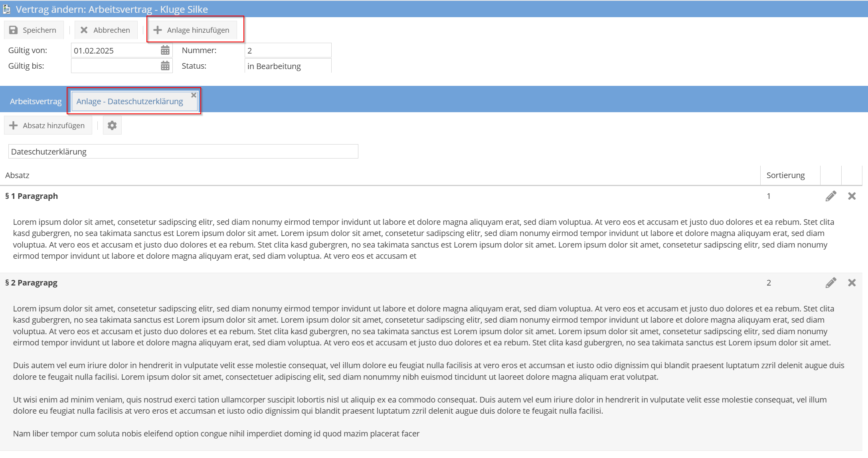Click Absatz hinzufügen button

click(x=47, y=125)
